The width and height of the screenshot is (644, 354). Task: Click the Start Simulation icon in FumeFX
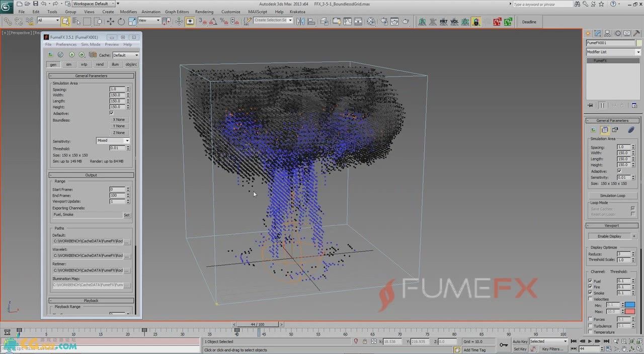click(x=71, y=54)
